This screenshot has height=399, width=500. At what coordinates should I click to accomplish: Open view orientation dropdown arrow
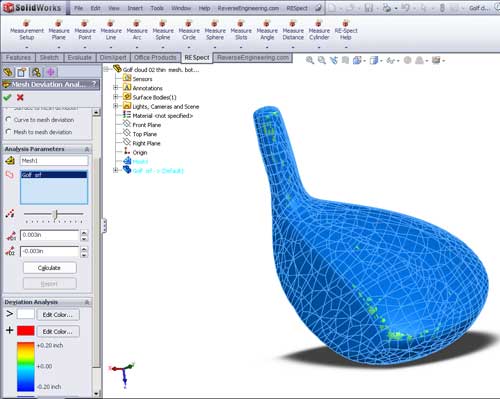click(x=365, y=61)
